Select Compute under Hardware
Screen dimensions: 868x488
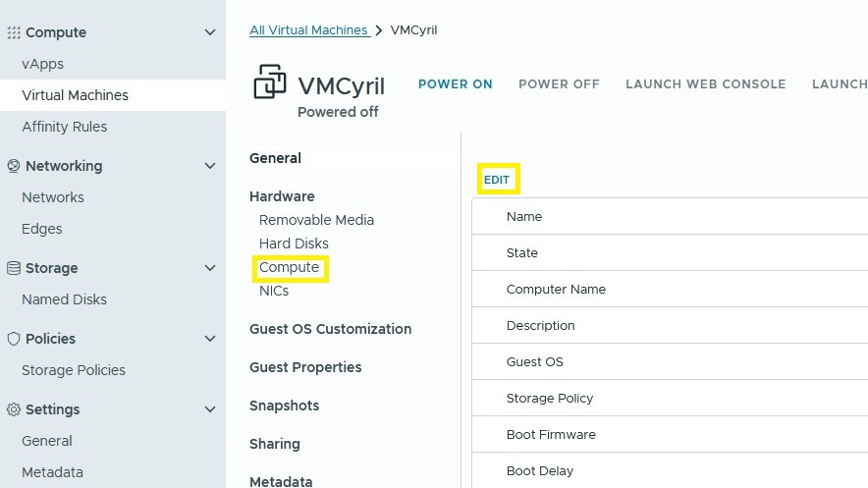coord(289,267)
